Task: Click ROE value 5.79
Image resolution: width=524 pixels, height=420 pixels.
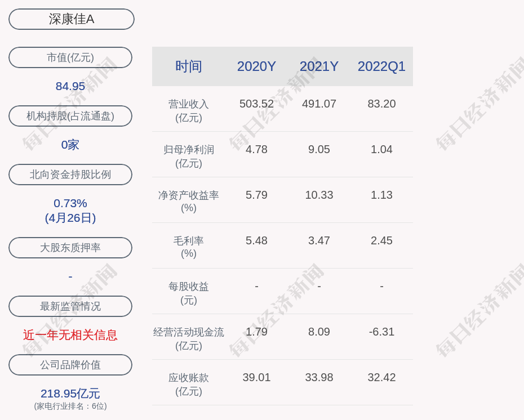Action: tap(256, 195)
